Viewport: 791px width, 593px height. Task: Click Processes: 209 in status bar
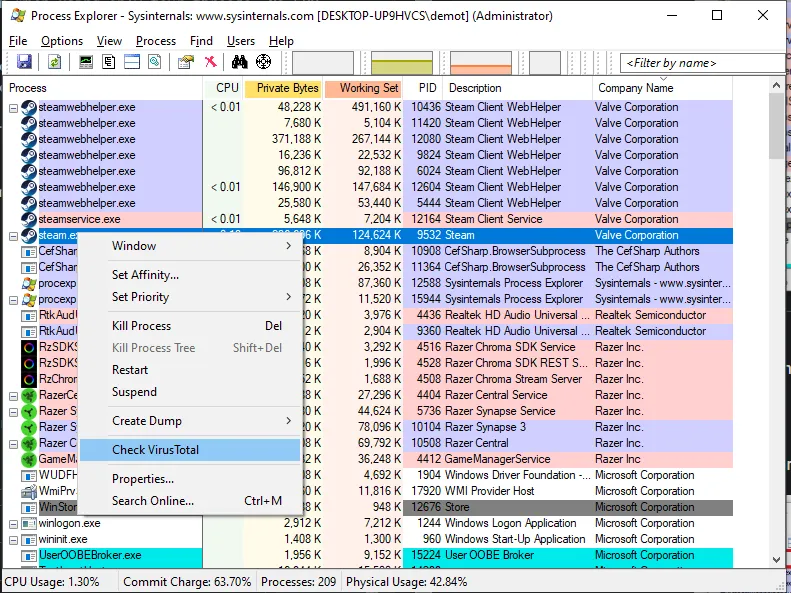299,582
